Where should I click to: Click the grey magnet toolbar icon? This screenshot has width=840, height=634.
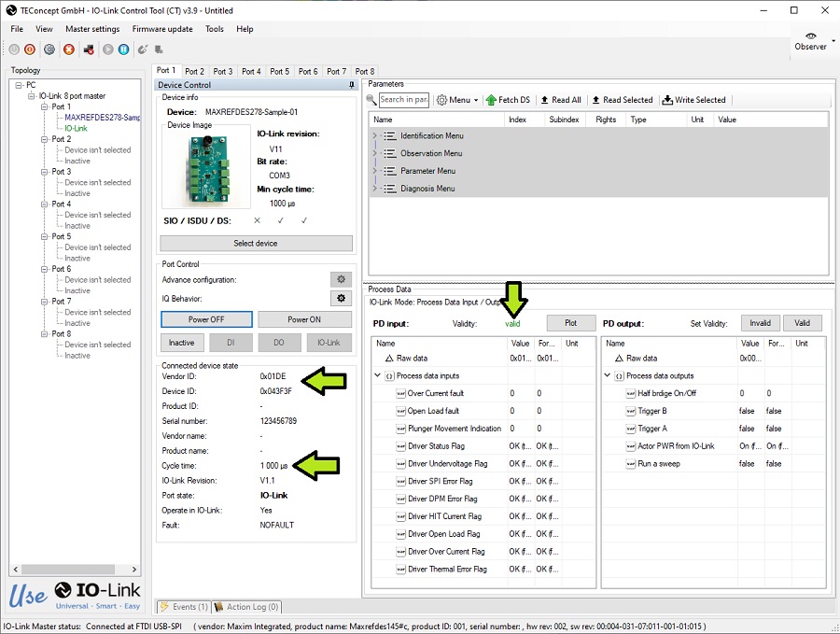click(x=143, y=49)
